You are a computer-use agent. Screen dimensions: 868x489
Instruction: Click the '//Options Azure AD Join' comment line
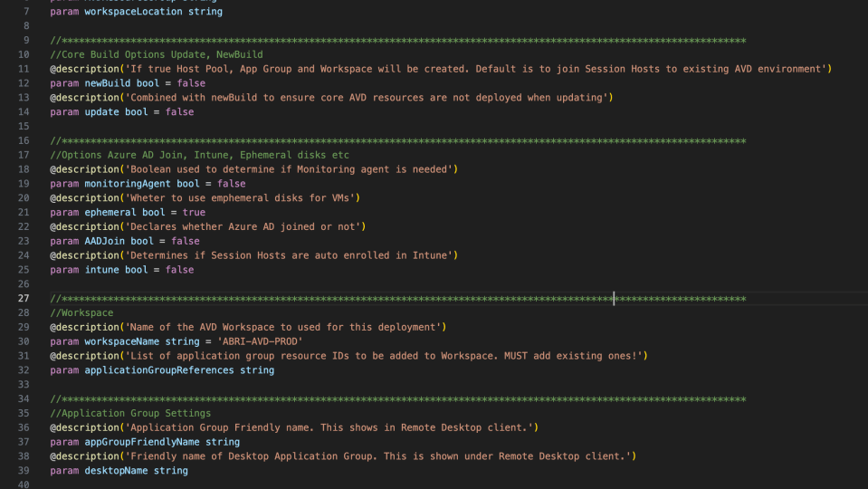tap(199, 155)
